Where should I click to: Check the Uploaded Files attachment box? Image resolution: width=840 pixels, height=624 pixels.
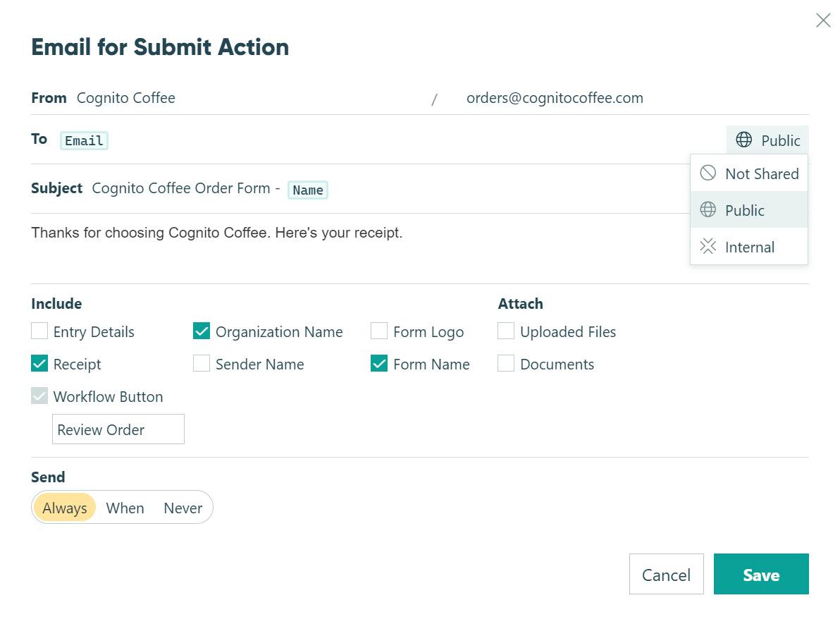click(x=506, y=331)
